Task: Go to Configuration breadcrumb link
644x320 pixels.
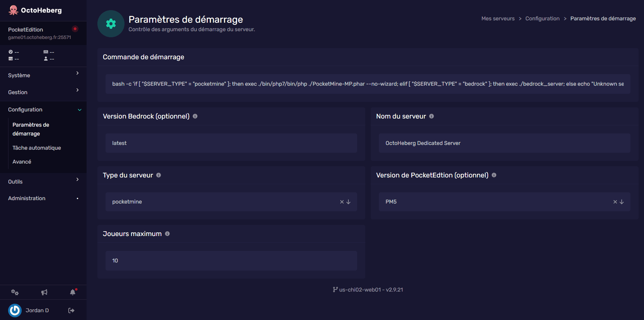Action: [542, 19]
